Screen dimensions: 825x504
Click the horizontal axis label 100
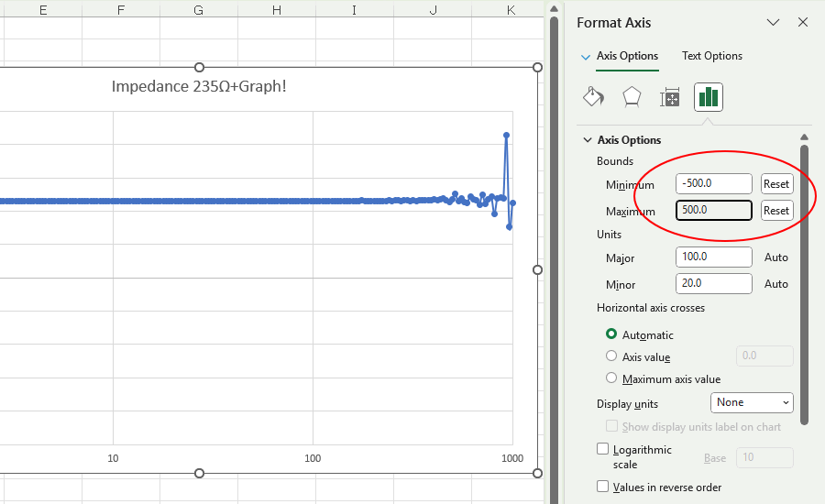pyautogui.click(x=313, y=458)
